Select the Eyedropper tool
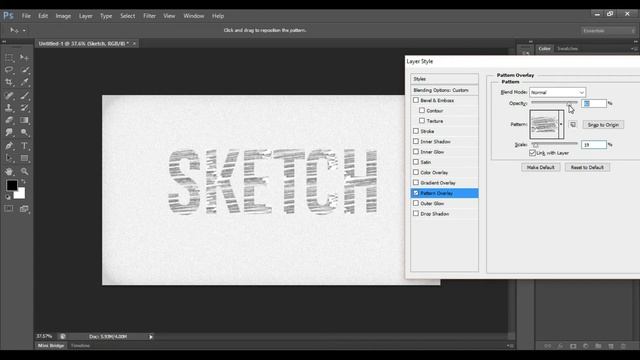640x360 pixels. pyautogui.click(x=24, y=82)
